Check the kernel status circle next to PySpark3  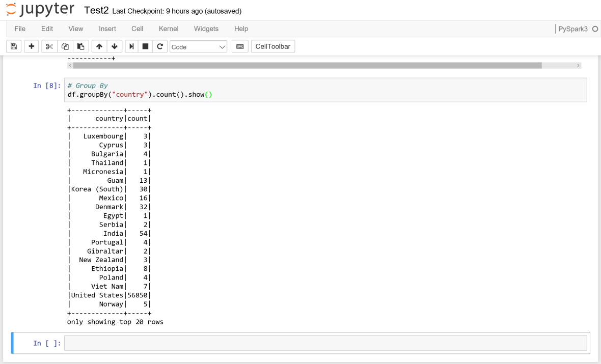click(595, 29)
